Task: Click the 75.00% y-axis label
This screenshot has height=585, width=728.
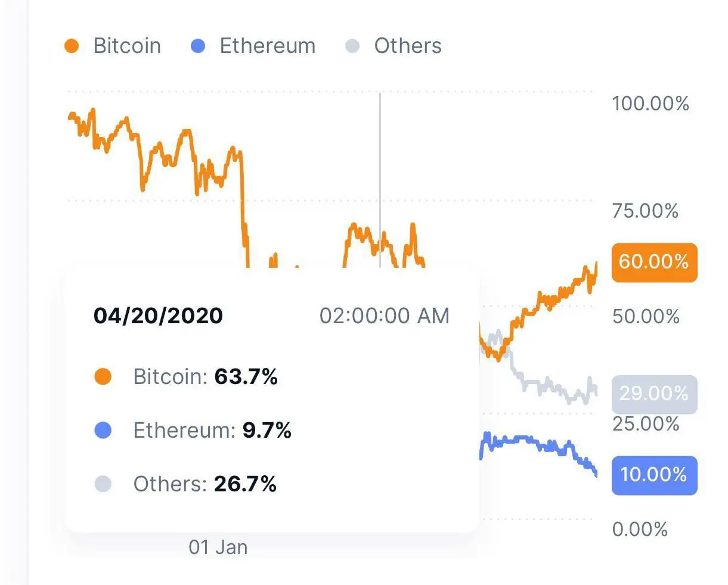Action: coord(645,211)
